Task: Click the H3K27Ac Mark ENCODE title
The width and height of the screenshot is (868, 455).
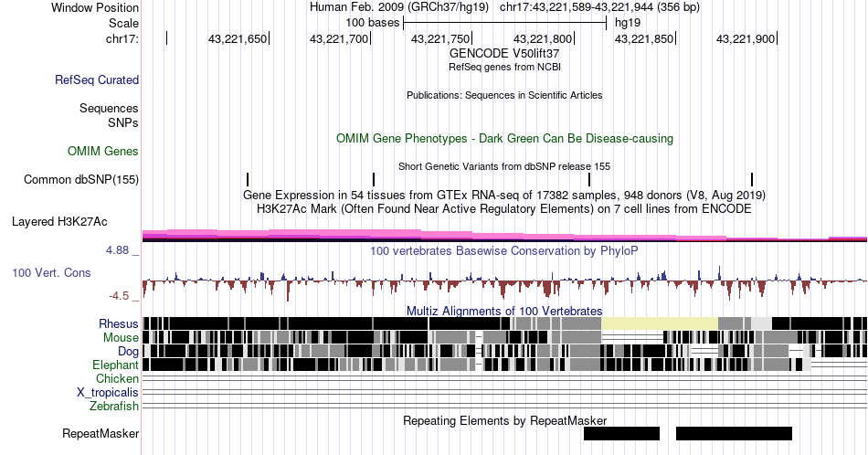Action: [504, 208]
